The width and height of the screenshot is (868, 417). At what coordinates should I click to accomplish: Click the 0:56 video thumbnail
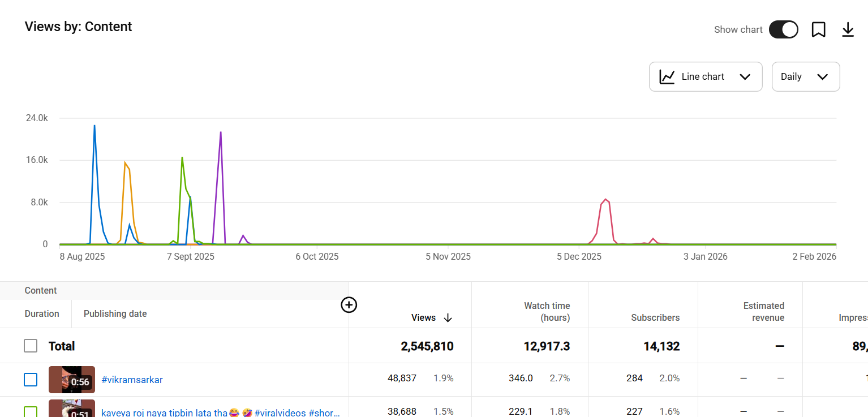[71, 379]
